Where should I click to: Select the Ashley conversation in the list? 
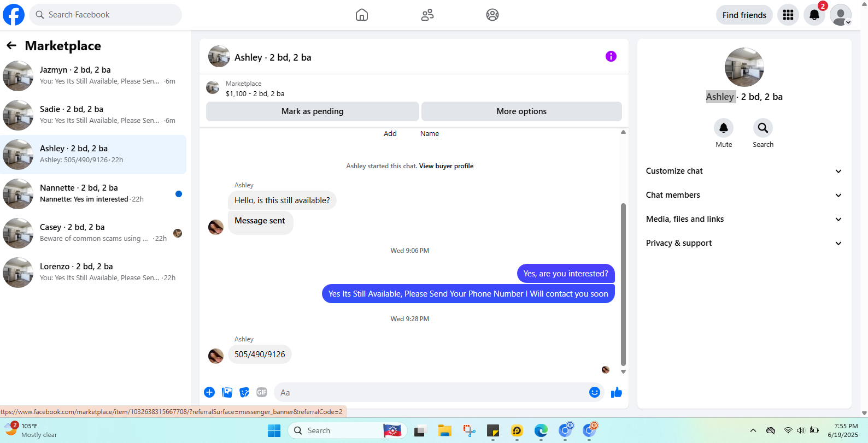coord(93,155)
